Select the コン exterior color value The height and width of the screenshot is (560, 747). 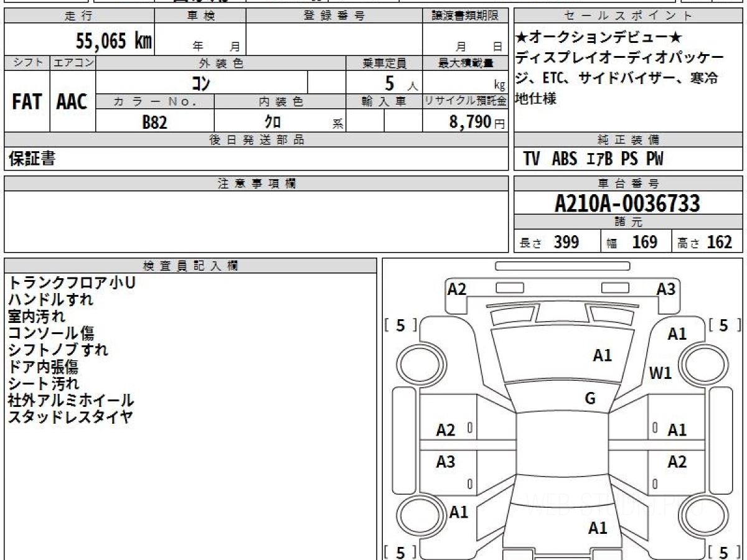(x=200, y=83)
